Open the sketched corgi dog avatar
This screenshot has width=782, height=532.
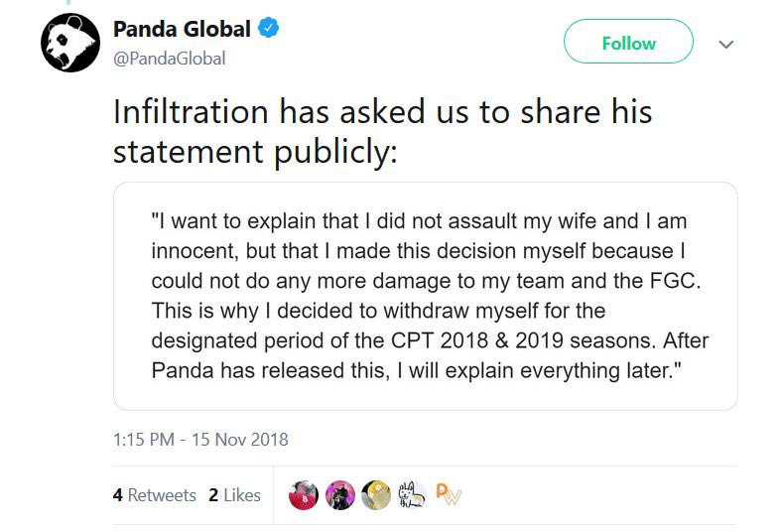coord(411,495)
